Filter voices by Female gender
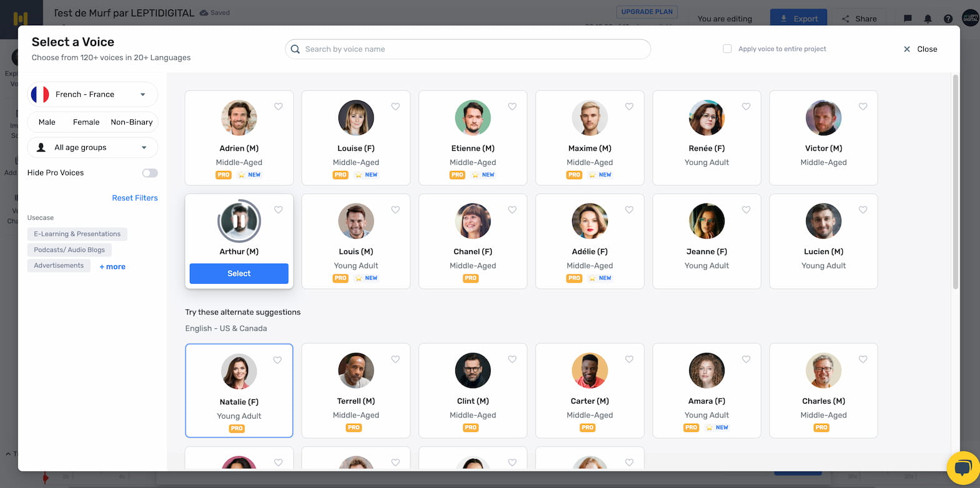 [86, 122]
